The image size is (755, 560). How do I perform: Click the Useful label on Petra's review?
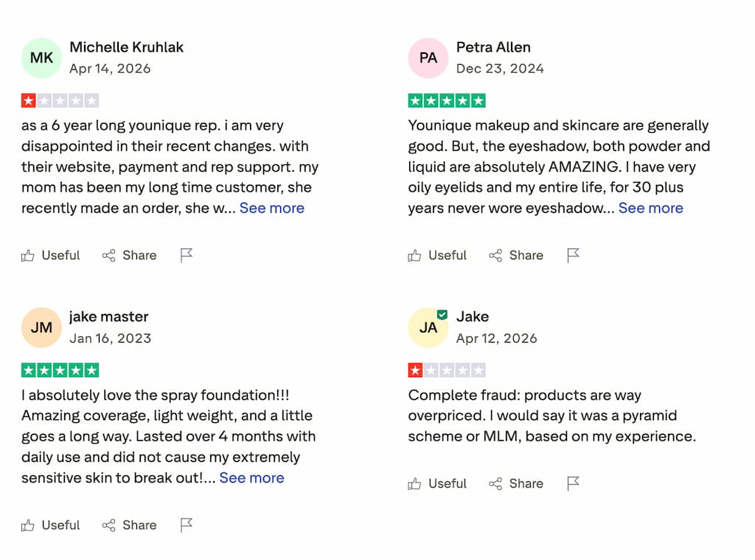click(x=447, y=255)
